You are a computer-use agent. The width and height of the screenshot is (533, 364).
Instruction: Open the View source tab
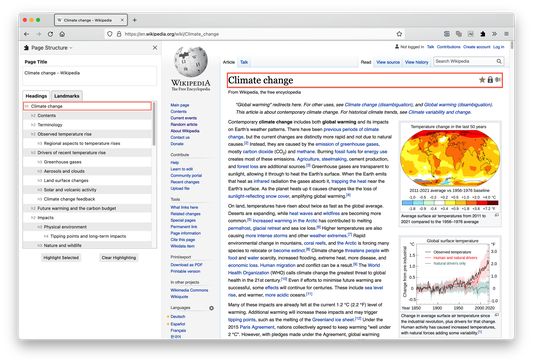(388, 62)
